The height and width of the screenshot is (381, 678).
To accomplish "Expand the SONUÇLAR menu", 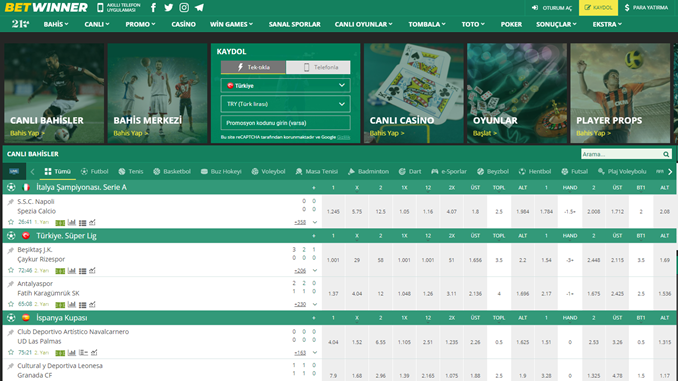I will (556, 24).
